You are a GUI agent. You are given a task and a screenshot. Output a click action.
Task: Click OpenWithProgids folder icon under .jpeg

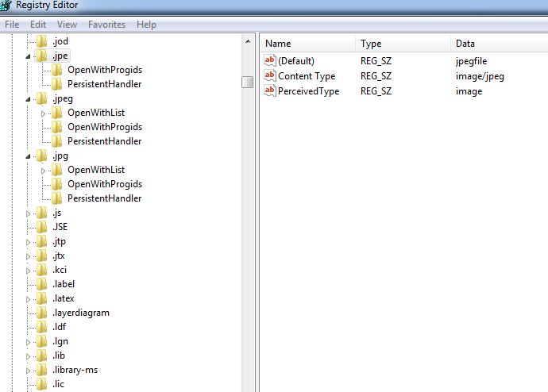(x=56, y=127)
